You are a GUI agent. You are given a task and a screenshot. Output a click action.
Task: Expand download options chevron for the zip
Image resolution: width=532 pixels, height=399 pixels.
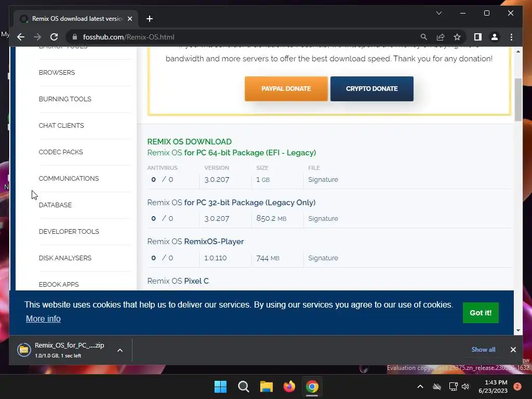click(x=120, y=350)
